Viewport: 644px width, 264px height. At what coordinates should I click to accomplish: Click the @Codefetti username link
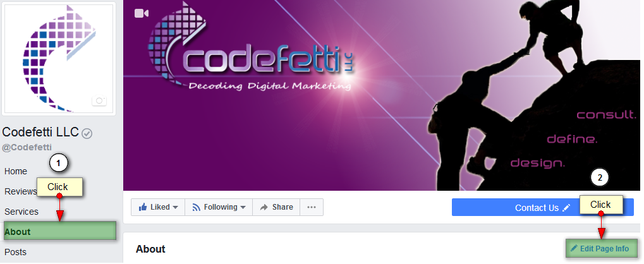(27, 147)
